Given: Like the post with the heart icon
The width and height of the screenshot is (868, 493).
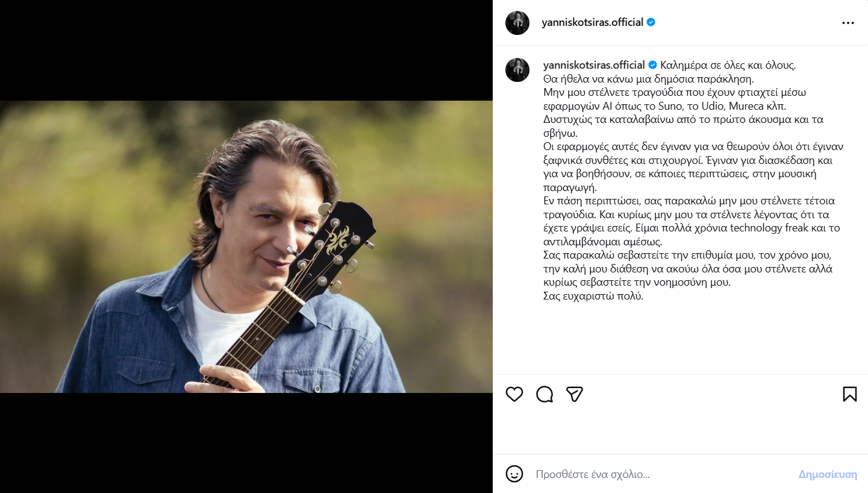Looking at the screenshot, I should (x=514, y=394).
